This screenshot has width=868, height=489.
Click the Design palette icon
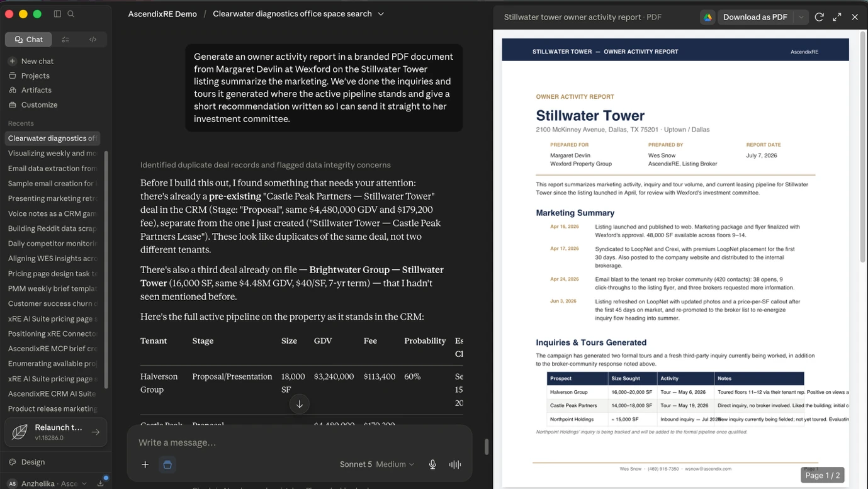coord(12,462)
